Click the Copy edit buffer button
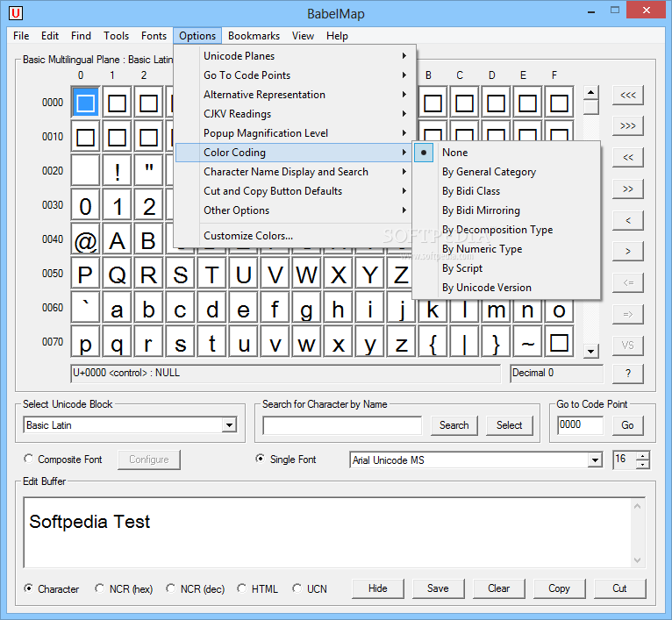 point(560,588)
